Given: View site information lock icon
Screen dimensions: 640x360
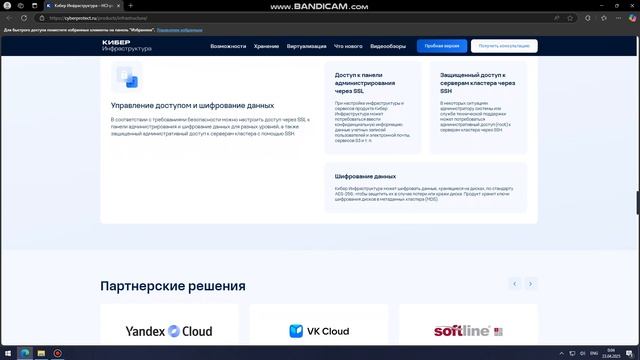Looking at the screenshot, I should point(42,18).
